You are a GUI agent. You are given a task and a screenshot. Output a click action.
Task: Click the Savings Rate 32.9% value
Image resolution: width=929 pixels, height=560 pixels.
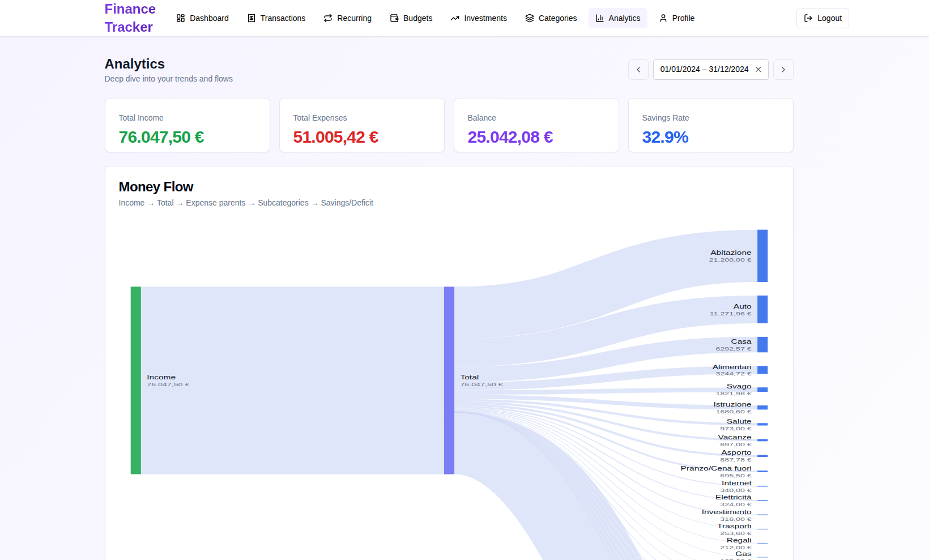665,137
